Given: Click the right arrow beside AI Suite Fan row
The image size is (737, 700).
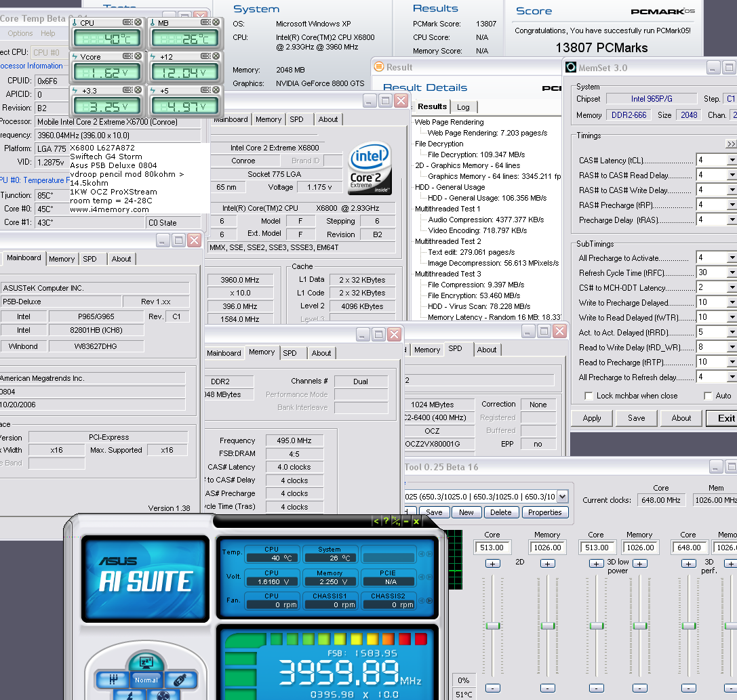Looking at the screenshot, I should pos(429,600).
